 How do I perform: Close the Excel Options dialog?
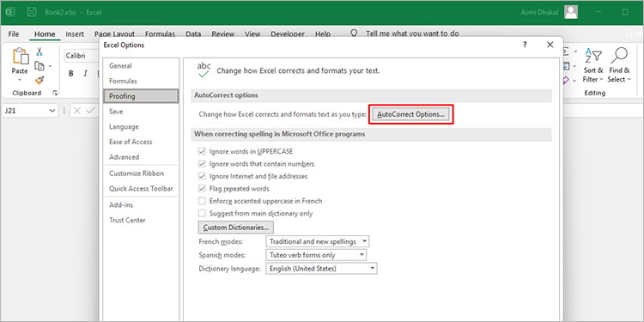550,45
